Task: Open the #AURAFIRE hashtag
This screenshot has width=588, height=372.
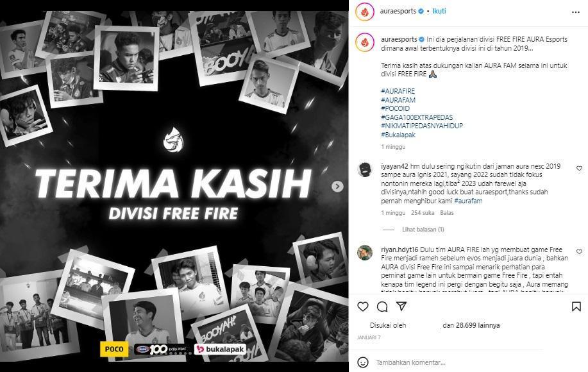Action: [x=398, y=91]
